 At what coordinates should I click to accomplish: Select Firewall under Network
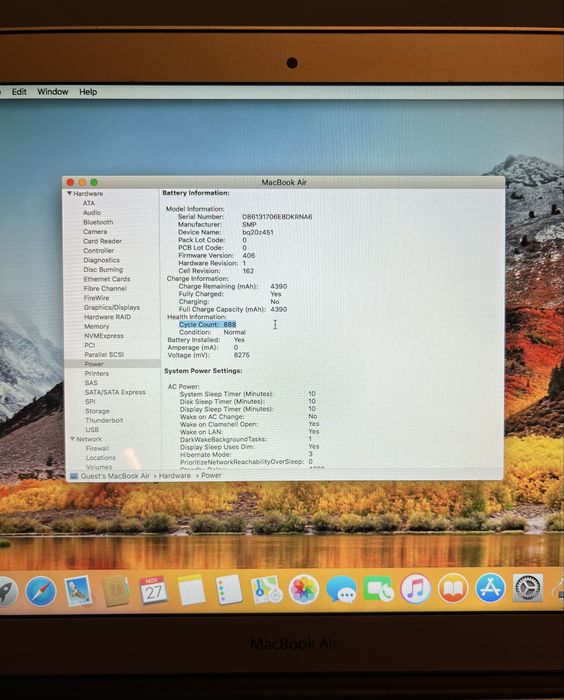pos(97,448)
